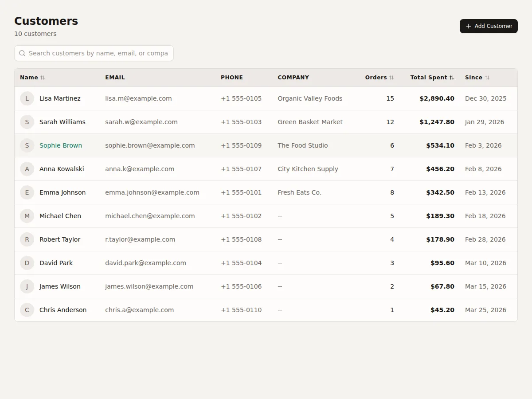Open the Sophie Brown customer link
The image size is (532, 399).
click(x=61, y=145)
